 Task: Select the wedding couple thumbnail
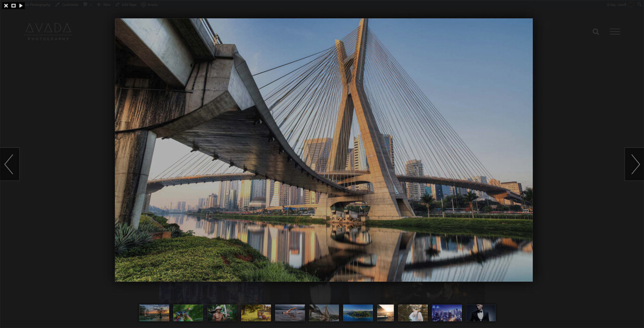tap(413, 313)
